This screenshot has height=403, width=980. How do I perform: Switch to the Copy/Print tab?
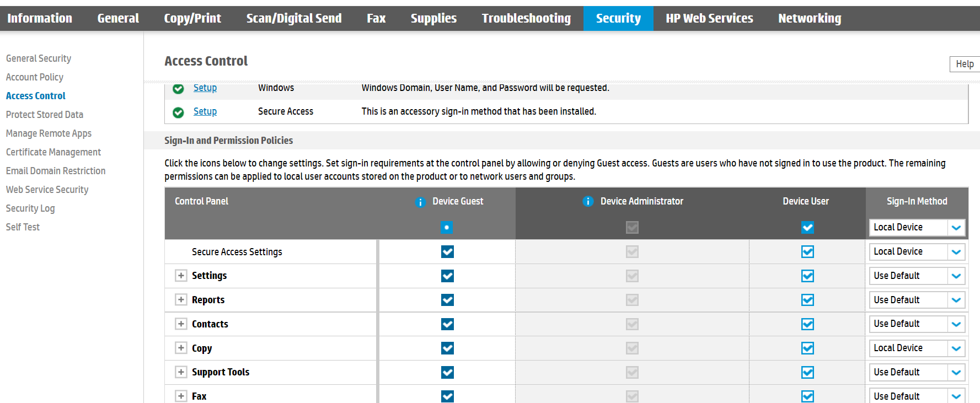pyautogui.click(x=192, y=18)
